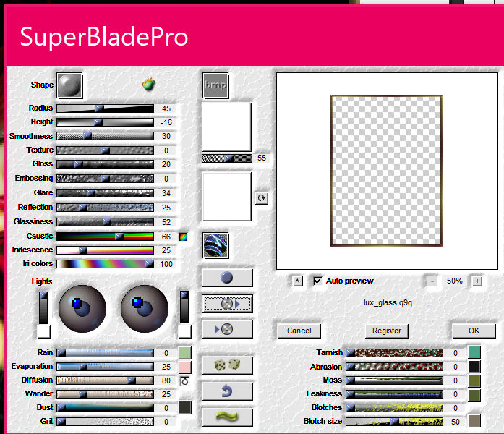Click the Tarnish teal color swatch
The height and width of the screenshot is (434, 504).
click(x=474, y=352)
